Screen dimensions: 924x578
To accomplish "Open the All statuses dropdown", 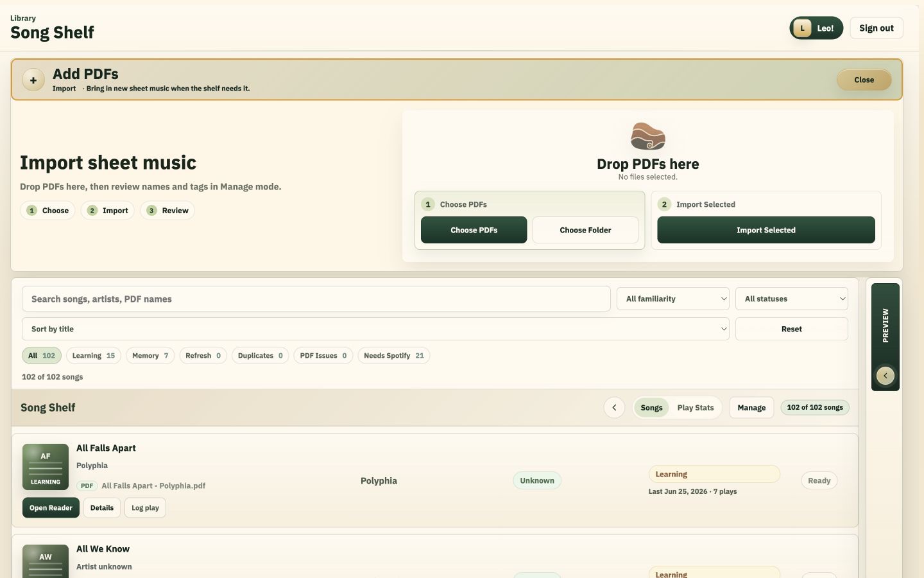I will coord(792,299).
